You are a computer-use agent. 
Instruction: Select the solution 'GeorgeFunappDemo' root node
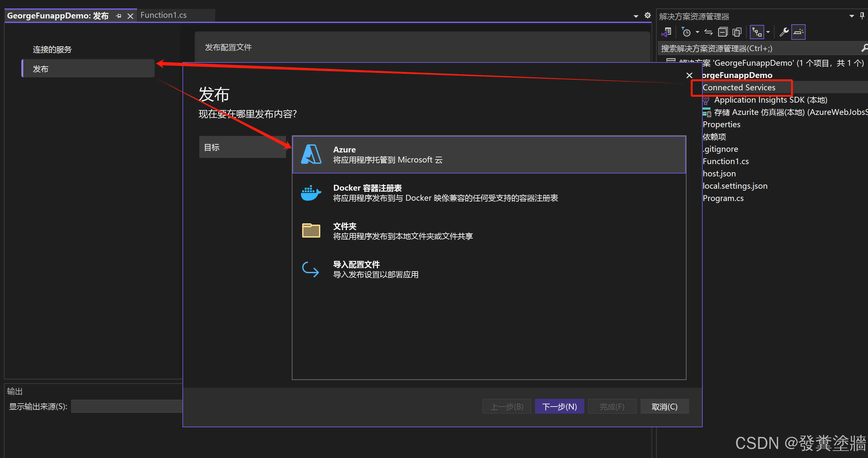click(x=772, y=63)
